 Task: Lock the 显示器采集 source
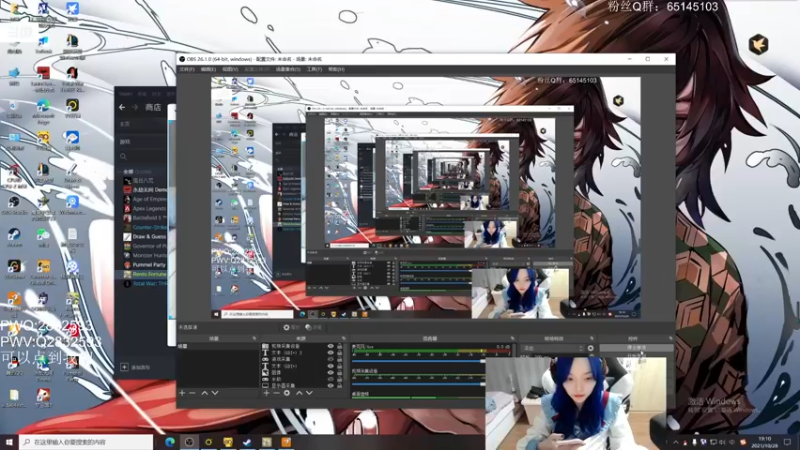(x=339, y=386)
